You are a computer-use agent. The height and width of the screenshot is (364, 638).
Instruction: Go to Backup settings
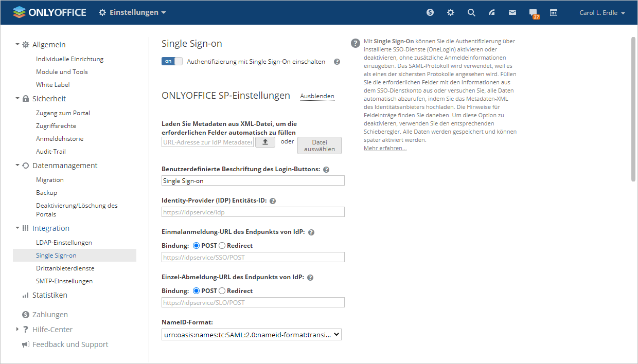46,193
